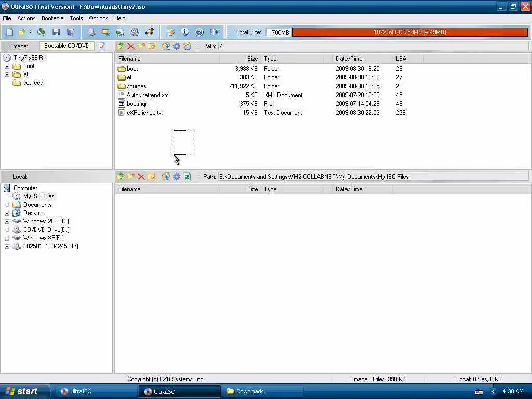
Task: Expand the Desktop node in Local tree
Action: 7,213
